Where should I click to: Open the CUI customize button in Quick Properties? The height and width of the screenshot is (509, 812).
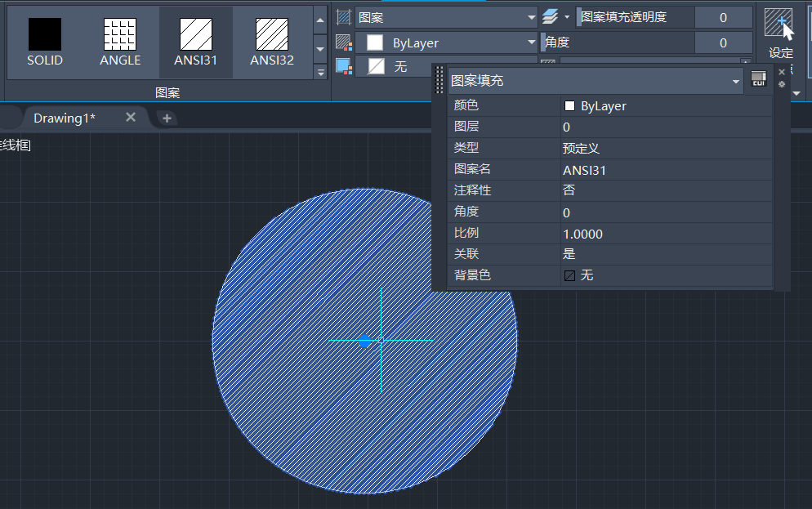tap(759, 79)
